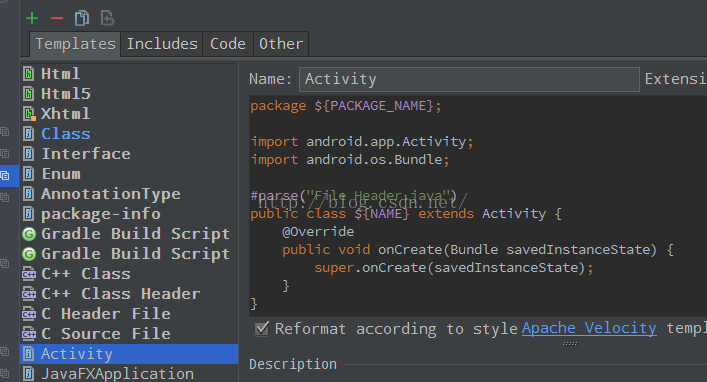Image resolution: width=707 pixels, height=382 pixels.
Task: Toggle Reformat according to style checkbox
Action: point(262,328)
